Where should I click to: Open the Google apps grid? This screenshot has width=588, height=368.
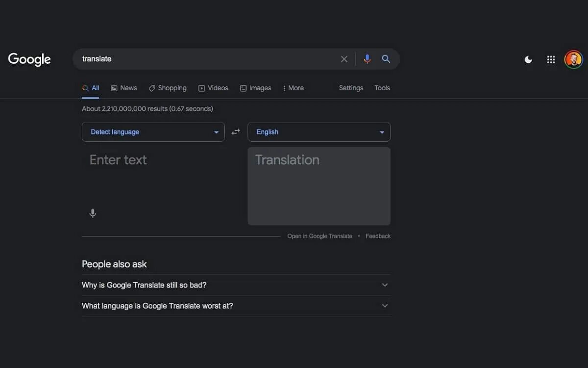coord(551,59)
